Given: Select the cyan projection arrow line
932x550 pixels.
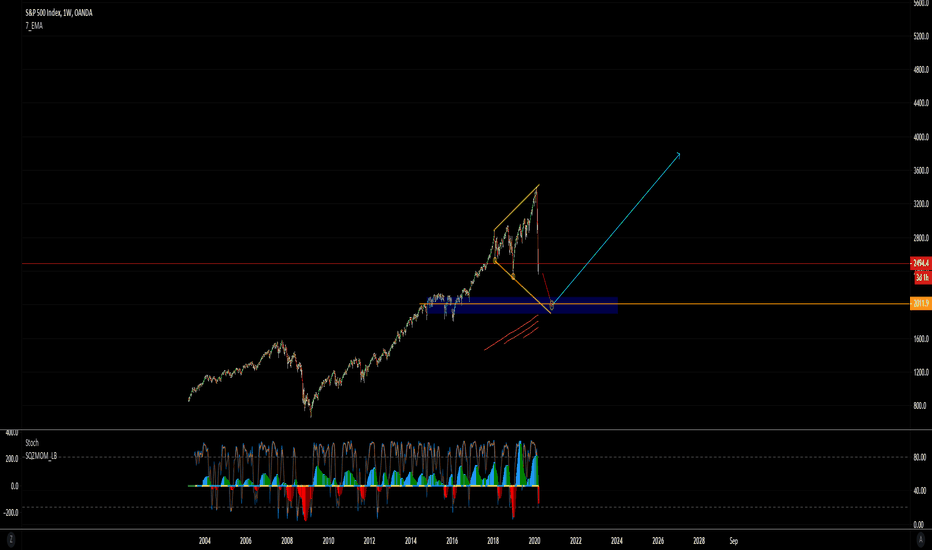Looking at the screenshot, I should [x=615, y=230].
